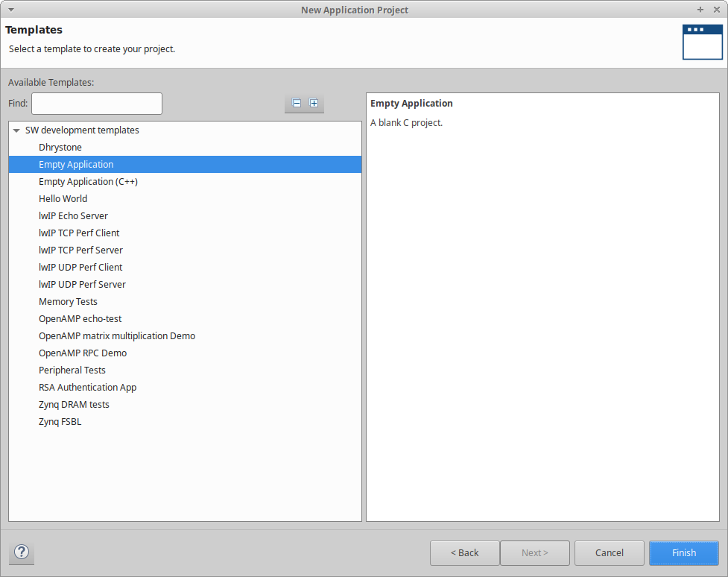This screenshot has width=728, height=577.
Task: Choose OpenAMP matrix multiplication Demo
Action: coord(117,336)
